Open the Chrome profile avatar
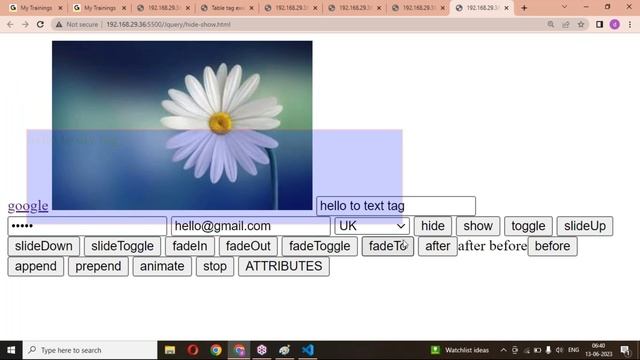The image size is (640, 360). tap(615, 24)
